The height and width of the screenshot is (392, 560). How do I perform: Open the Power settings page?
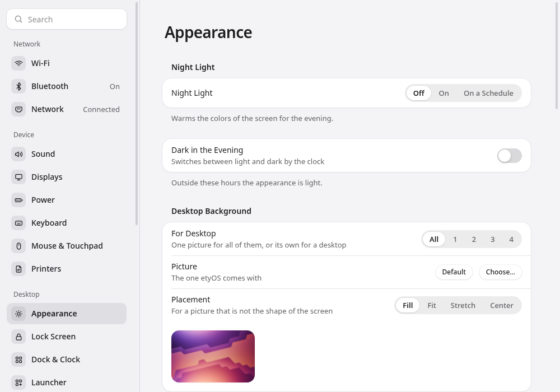(x=67, y=200)
